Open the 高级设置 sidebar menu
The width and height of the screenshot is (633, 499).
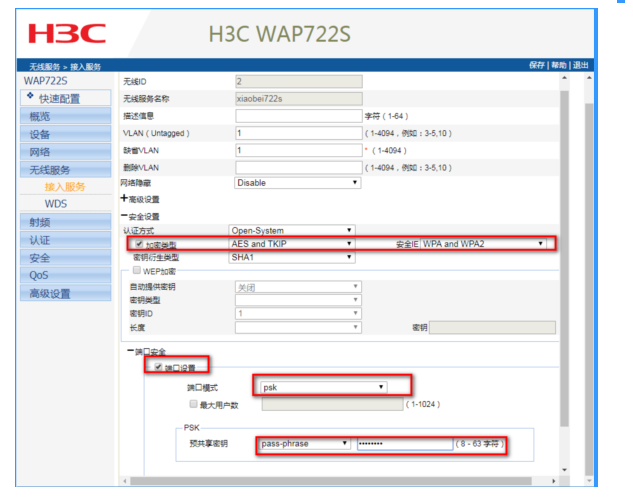[x=66, y=293]
